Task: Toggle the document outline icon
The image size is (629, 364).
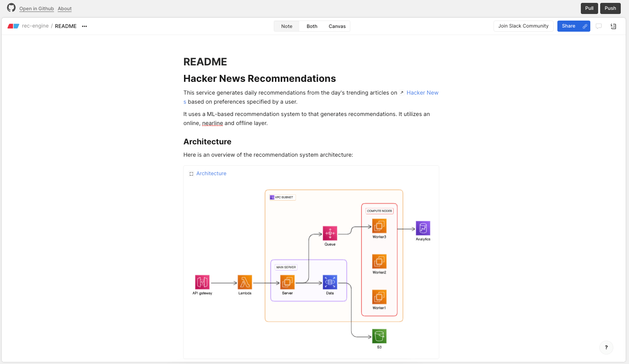Action: 613,26
